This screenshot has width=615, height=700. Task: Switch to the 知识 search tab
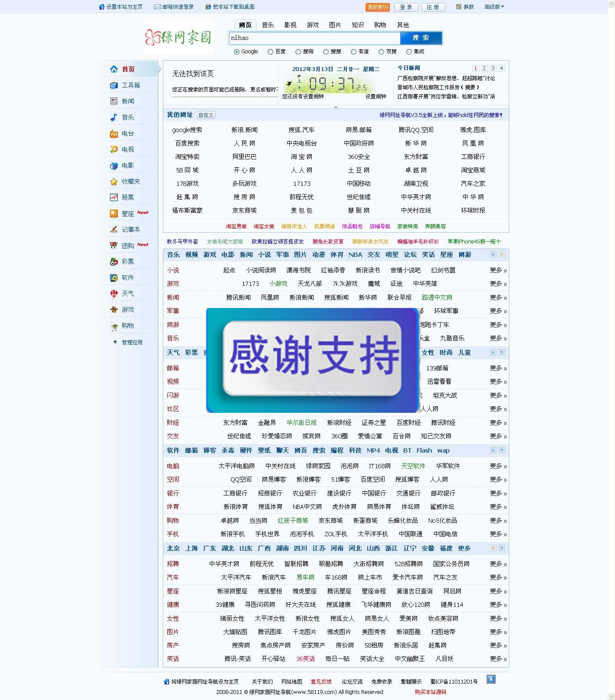(x=358, y=25)
